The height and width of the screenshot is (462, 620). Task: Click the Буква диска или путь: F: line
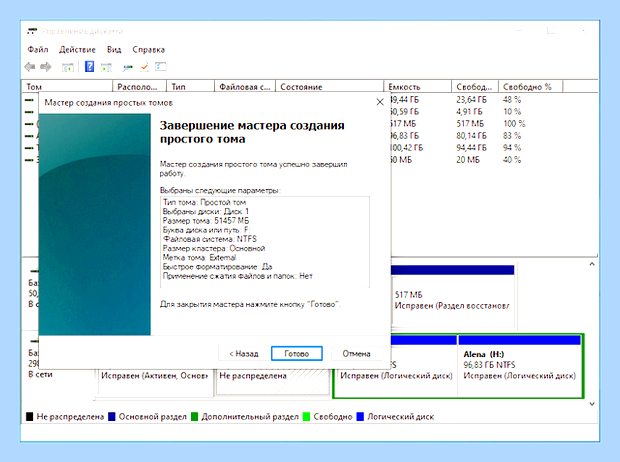pyautogui.click(x=206, y=230)
